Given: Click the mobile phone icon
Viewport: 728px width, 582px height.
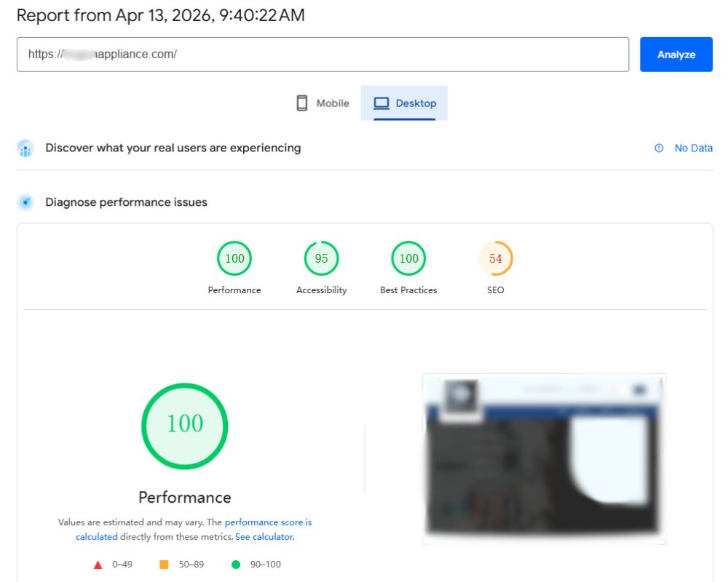Looking at the screenshot, I should pos(302,103).
